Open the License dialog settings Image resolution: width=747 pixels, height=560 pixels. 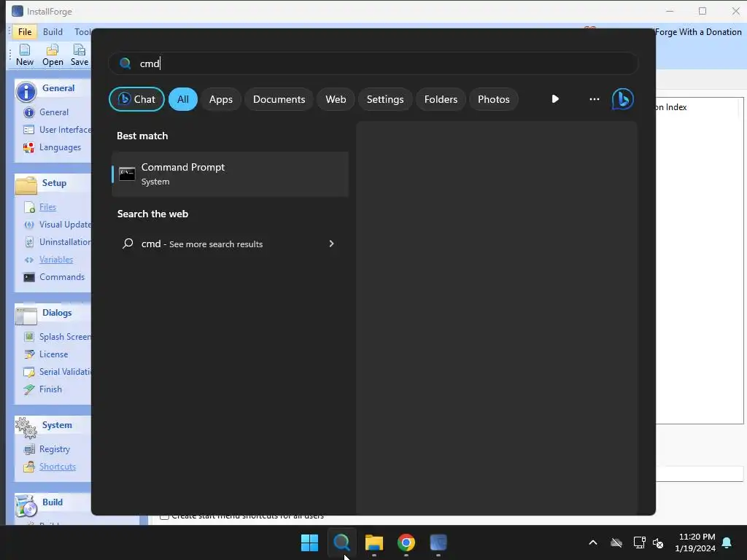46,354
